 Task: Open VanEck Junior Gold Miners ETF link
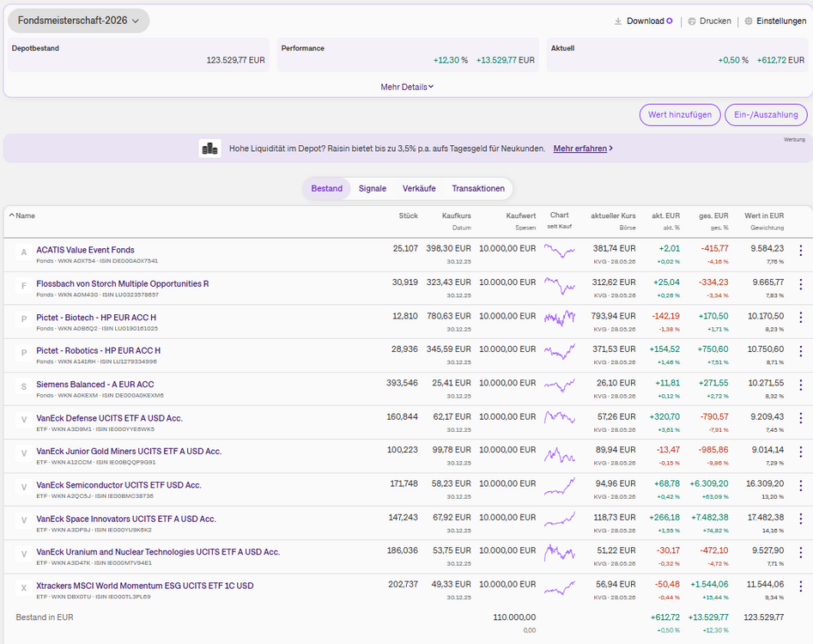click(x=129, y=451)
